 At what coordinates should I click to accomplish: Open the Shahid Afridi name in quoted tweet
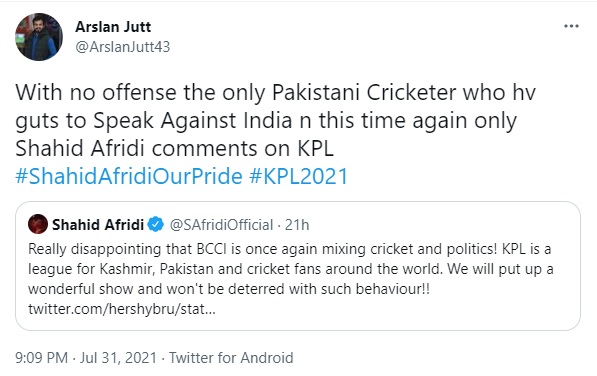coord(98,225)
